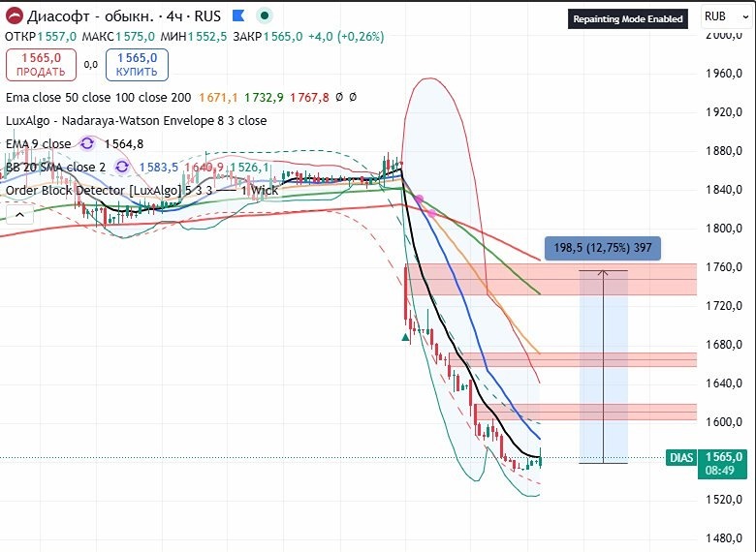Select the BB 20 SMA close 2 indicator
756x552 pixels.
click(55, 167)
